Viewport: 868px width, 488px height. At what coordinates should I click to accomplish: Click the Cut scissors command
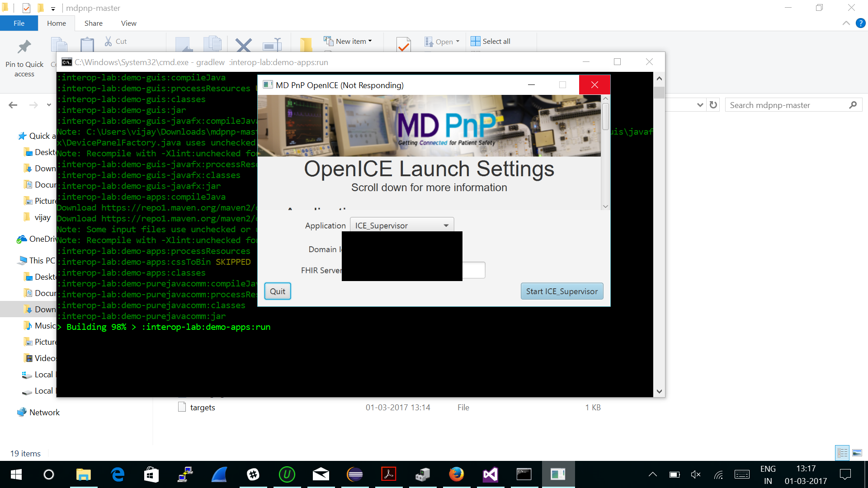point(116,41)
